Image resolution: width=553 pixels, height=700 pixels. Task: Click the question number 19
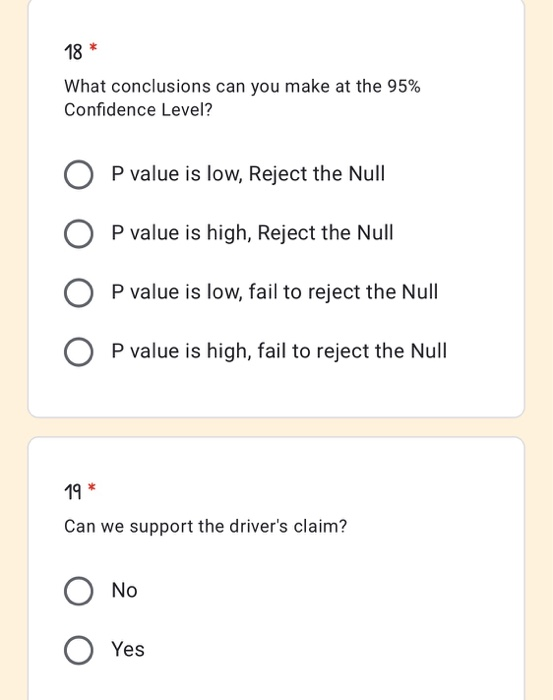[x=73, y=492]
